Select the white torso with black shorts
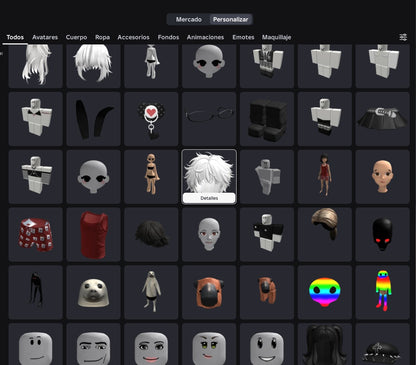 [x=325, y=119]
